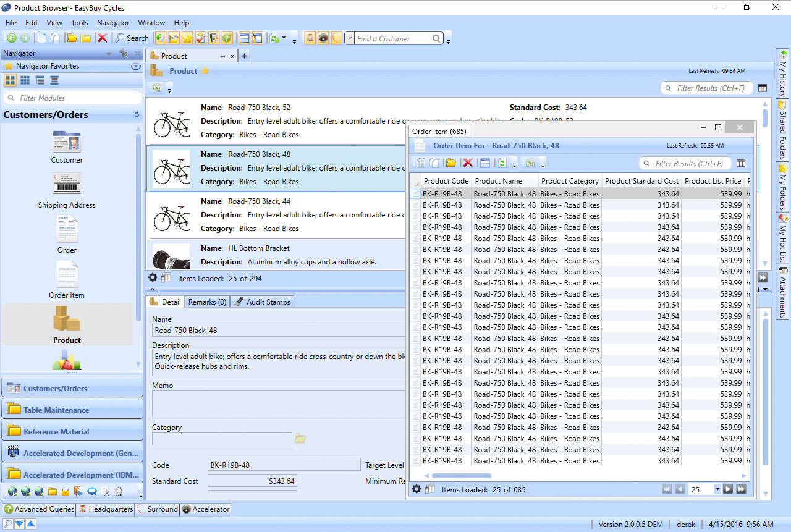Sort by the Product List Price column header

(713, 181)
